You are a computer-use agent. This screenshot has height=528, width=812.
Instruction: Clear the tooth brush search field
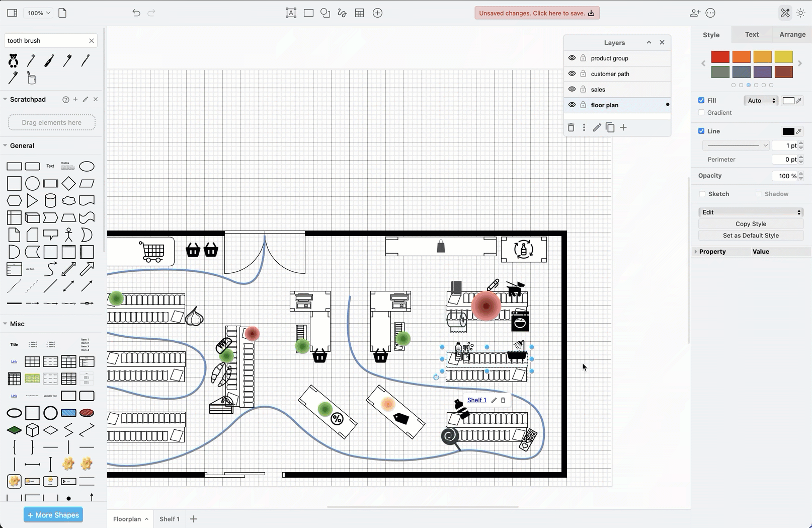pyautogui.click(x=92, y=40)
